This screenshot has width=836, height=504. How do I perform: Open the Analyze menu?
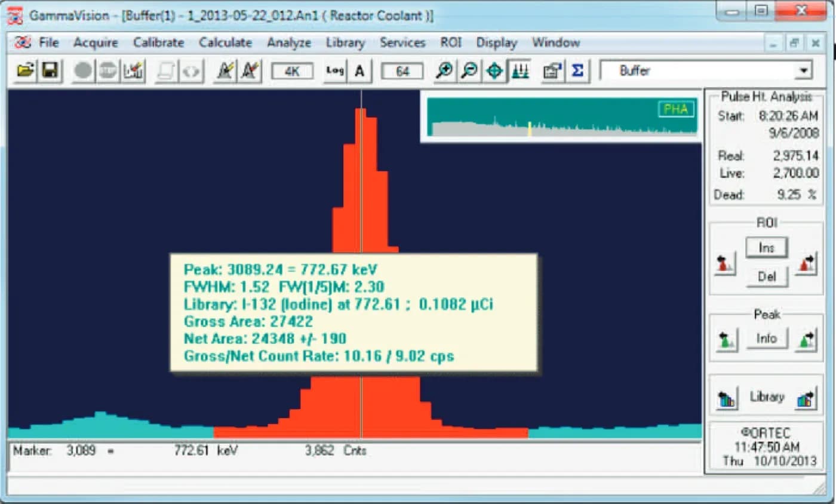[x=289, y=42]
